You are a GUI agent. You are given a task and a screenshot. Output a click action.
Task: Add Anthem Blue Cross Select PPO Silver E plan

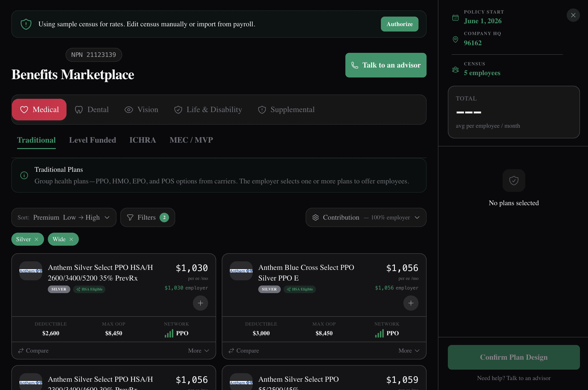point(411,303)
